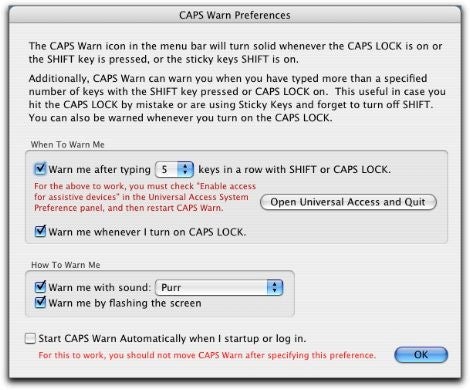Toggle the 'Warn me after typing' checkbox

pyautogui.click(x=40, y=169)
